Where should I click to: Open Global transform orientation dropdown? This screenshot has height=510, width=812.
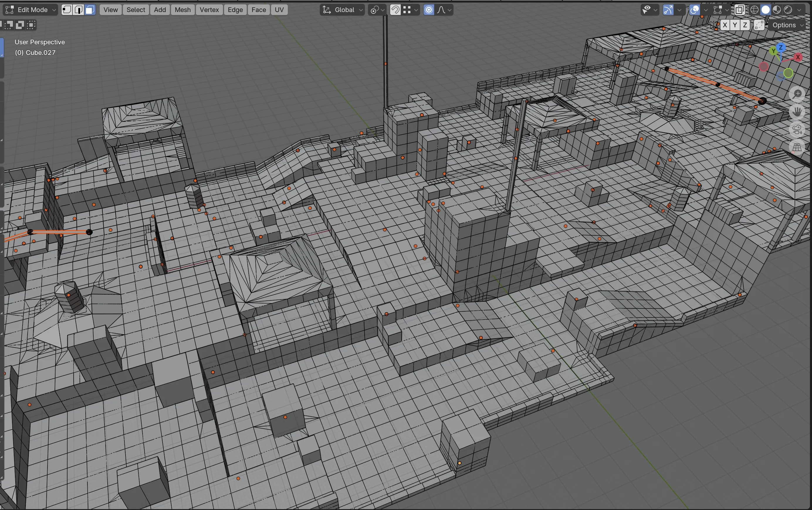click(x=342, y=10)
